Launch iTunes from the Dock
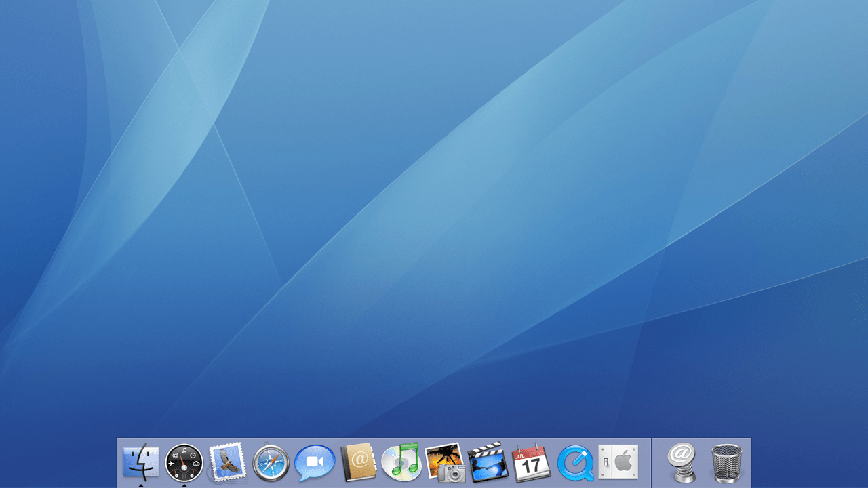The width and height of the screenshot is (868, 488). tap(401, 462)
